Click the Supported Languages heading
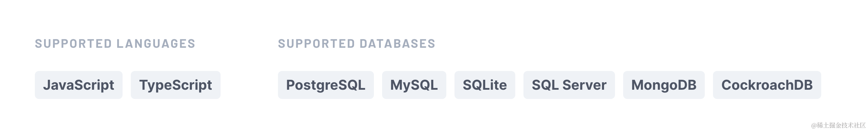 pos(115,44)
